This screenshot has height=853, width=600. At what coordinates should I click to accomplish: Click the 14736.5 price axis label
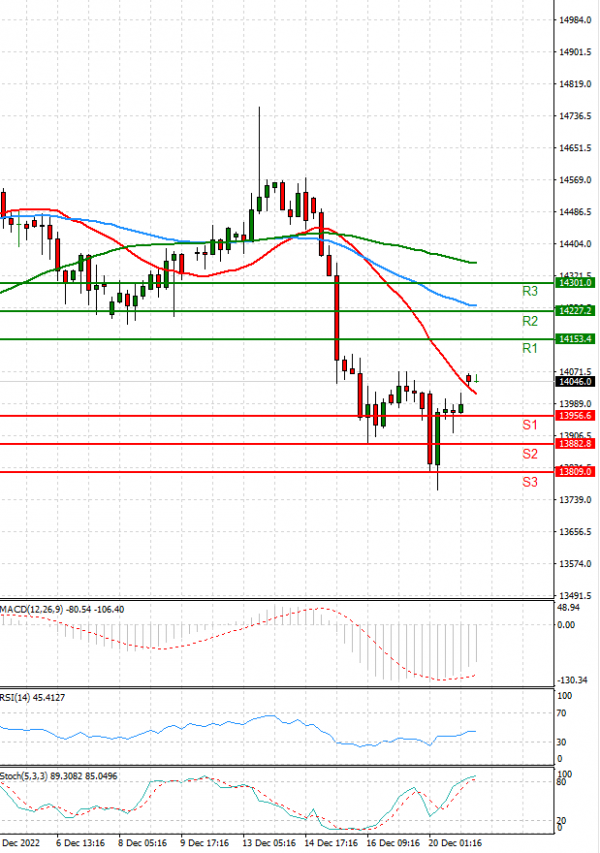tap(575, 116)
